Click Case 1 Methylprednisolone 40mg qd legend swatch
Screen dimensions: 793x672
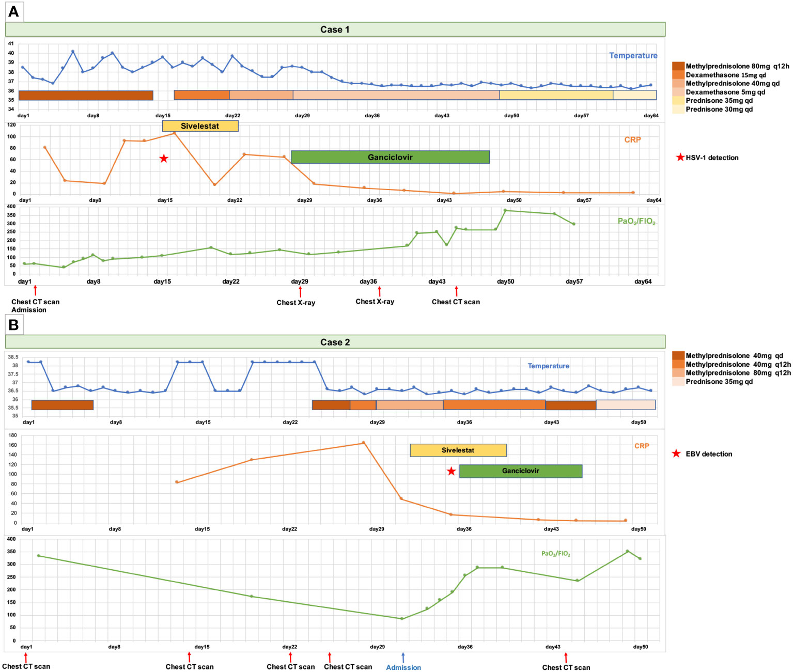[x=678, y=83]
